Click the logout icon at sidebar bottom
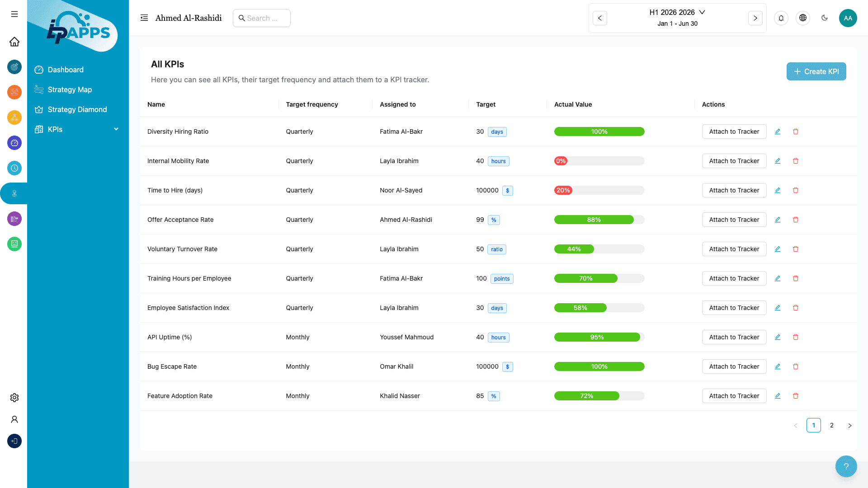The width and height of the screenshot is (868, 488). (14, 441)
